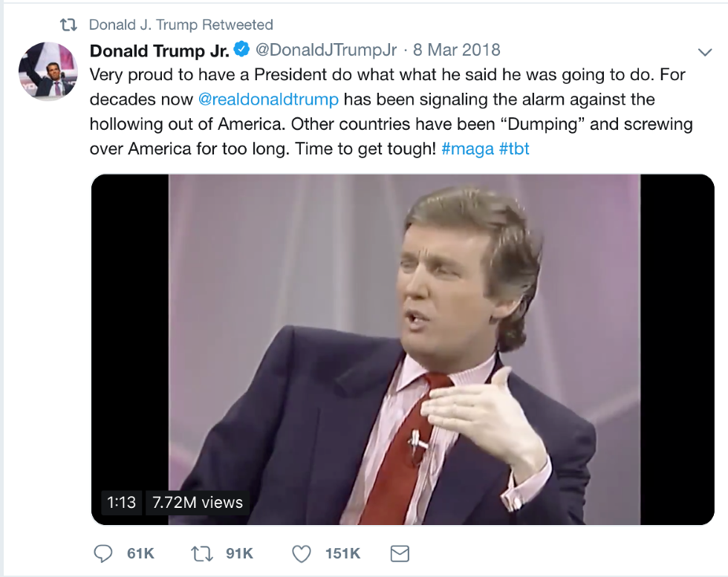Open Donald Trump Jr. profile avatar

(x=48, y=71)
